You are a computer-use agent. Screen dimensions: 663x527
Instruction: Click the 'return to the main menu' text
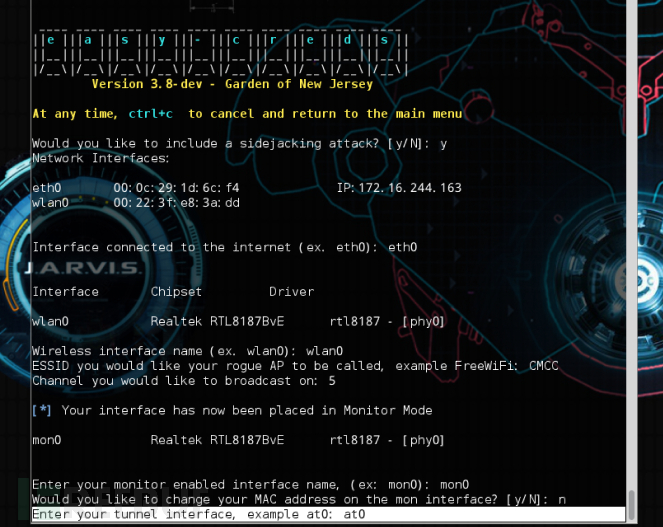(377, 114)
